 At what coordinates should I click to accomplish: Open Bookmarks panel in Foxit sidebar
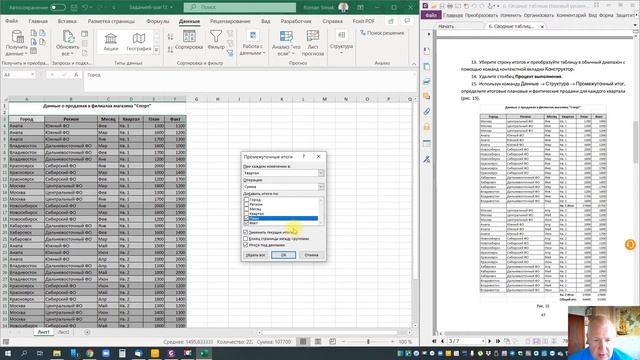click(x=427, y=51)
